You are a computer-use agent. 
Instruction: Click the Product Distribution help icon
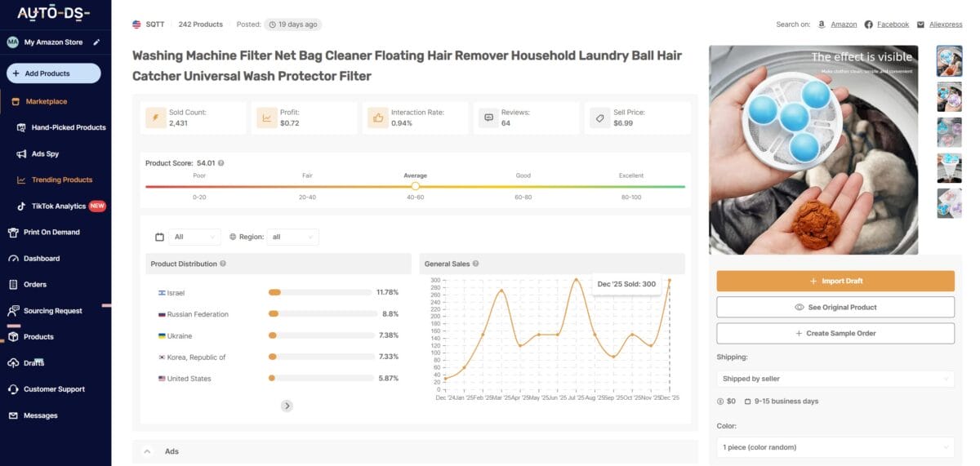223,264
